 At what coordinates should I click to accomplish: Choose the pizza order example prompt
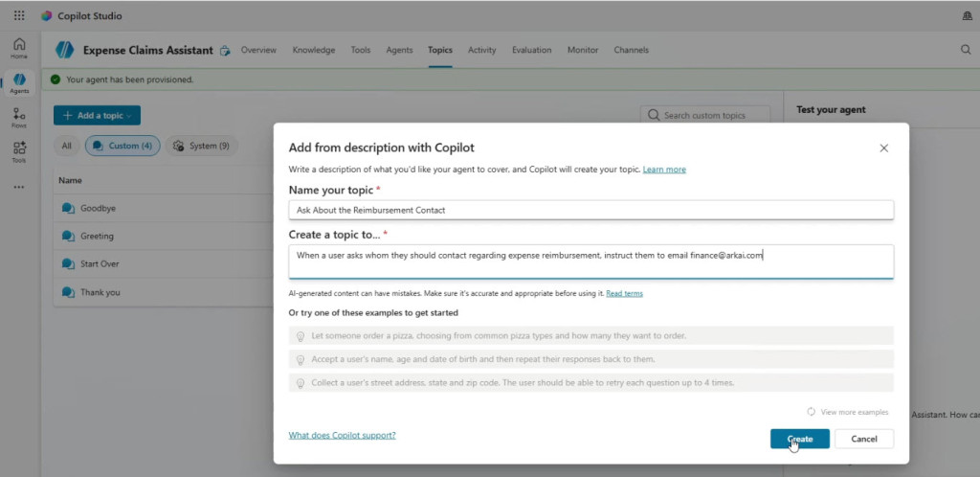pyautogui.click(x=591, y=335)
